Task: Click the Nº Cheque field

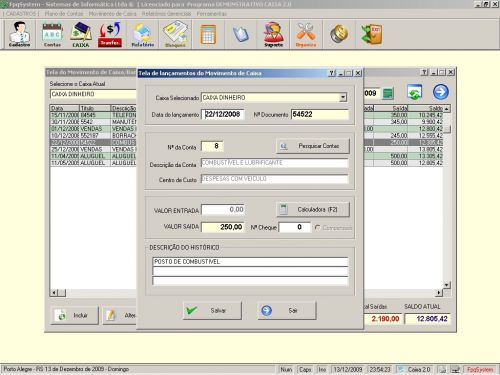Action: tap(294, 227)
